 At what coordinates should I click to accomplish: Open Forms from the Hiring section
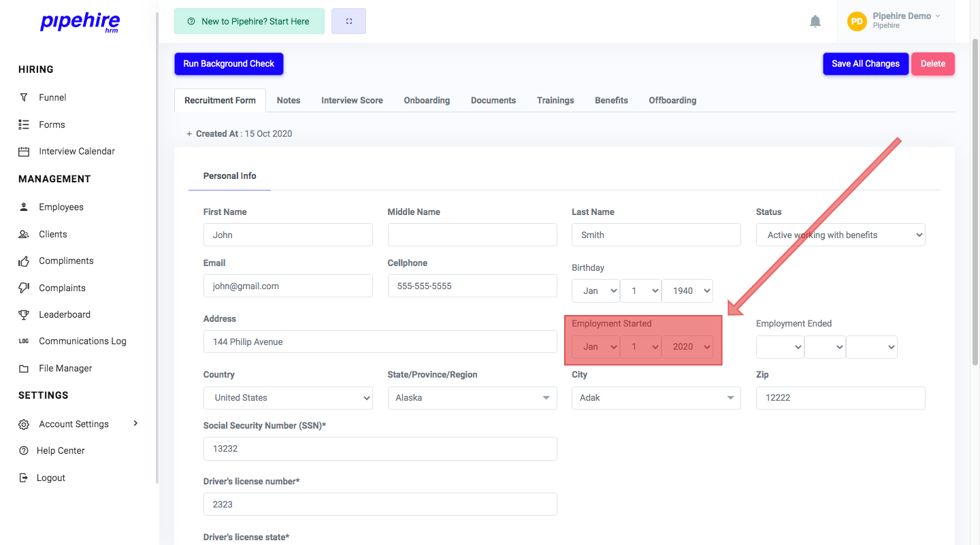(25, 125)
